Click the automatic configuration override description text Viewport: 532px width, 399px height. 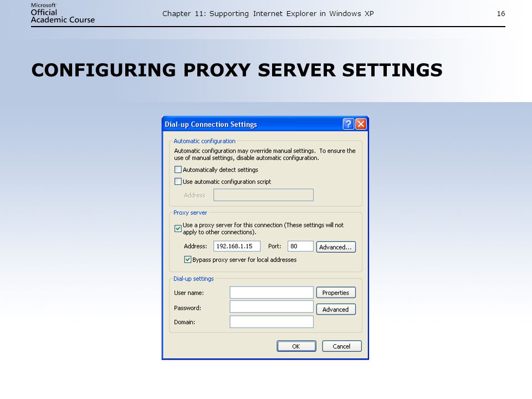265,155
